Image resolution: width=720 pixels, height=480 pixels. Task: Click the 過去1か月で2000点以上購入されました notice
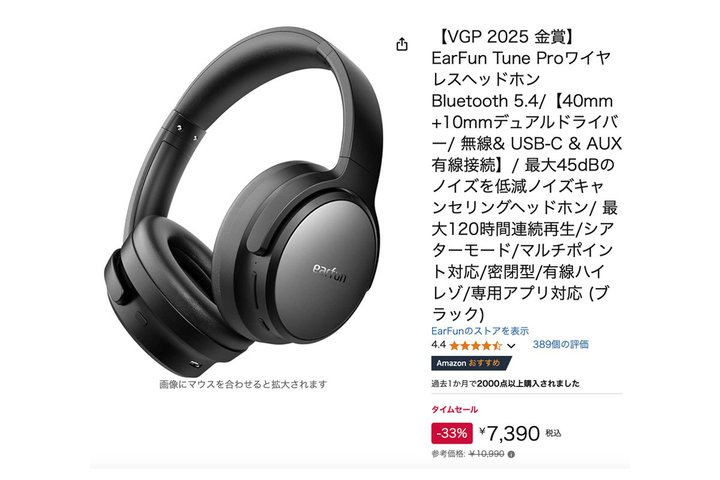pos(505,384)
